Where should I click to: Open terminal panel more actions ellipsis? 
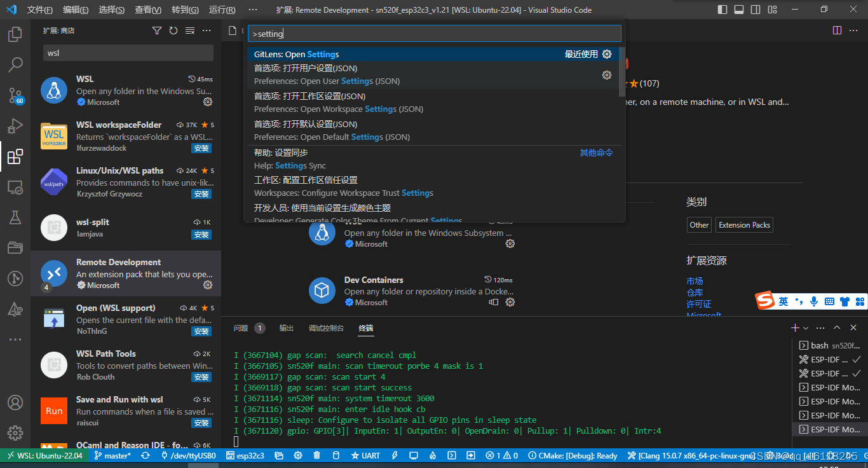point(820,327)
